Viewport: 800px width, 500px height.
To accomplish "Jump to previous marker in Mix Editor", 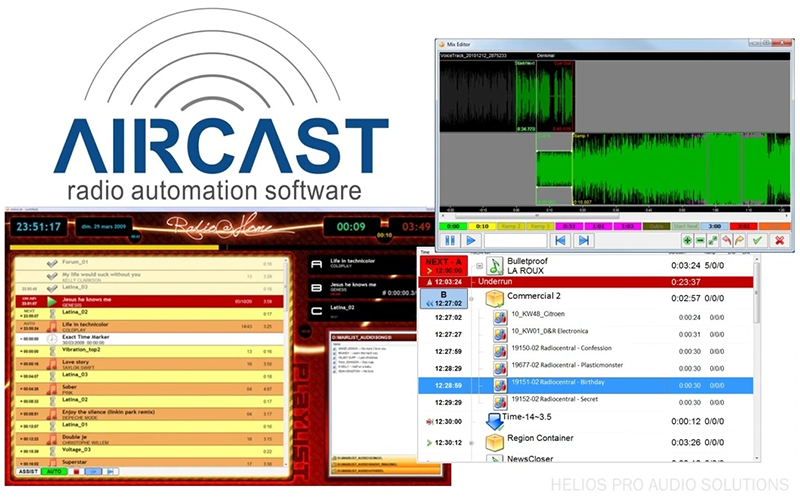I will click(560, 240).
